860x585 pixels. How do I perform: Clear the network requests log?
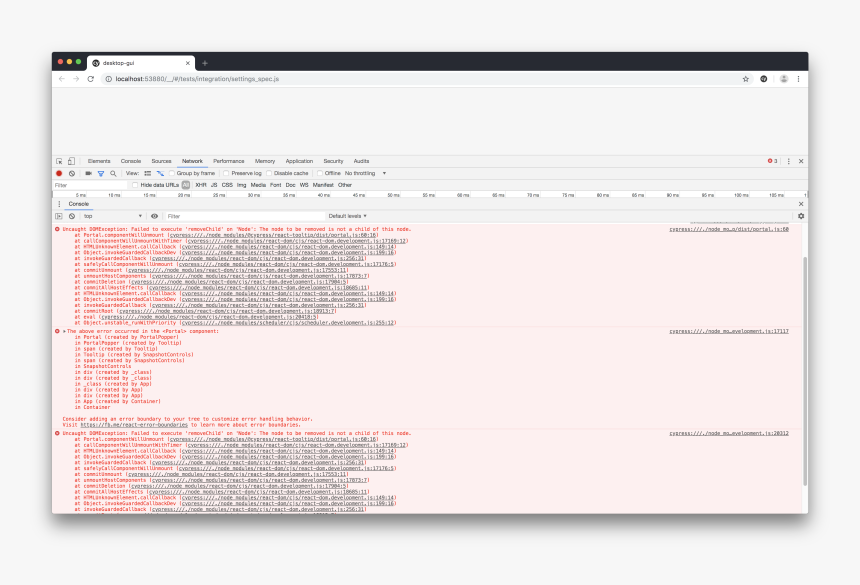click(70, 173)
